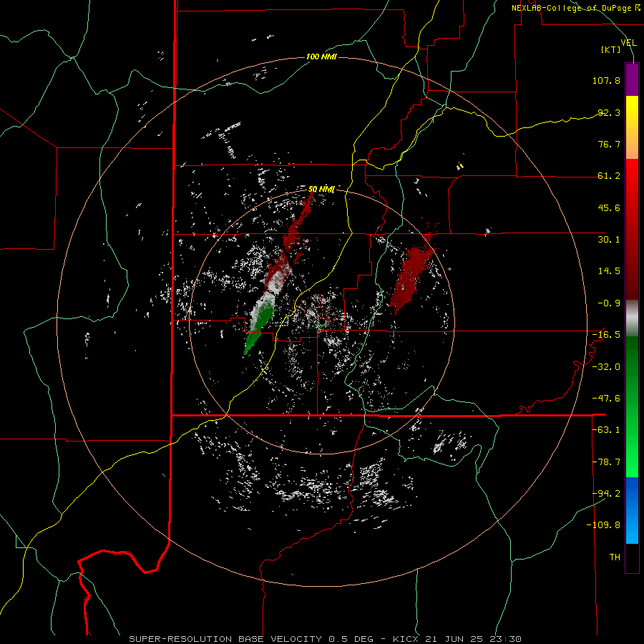Click the Super-Resolution Base Velocity caption
Image resolution: width=644 pixels, height=644 pixels.
click(326, 639)
